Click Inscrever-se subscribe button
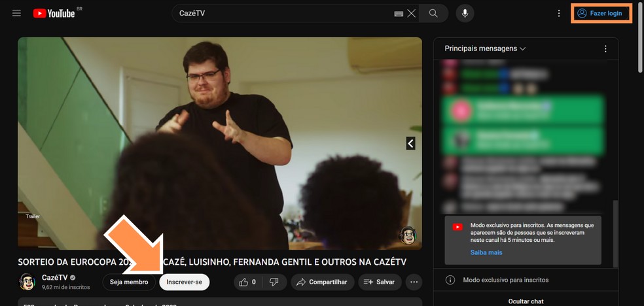This screenshot has width=644, height=306. pyautogui.click(x=185, y=282)
